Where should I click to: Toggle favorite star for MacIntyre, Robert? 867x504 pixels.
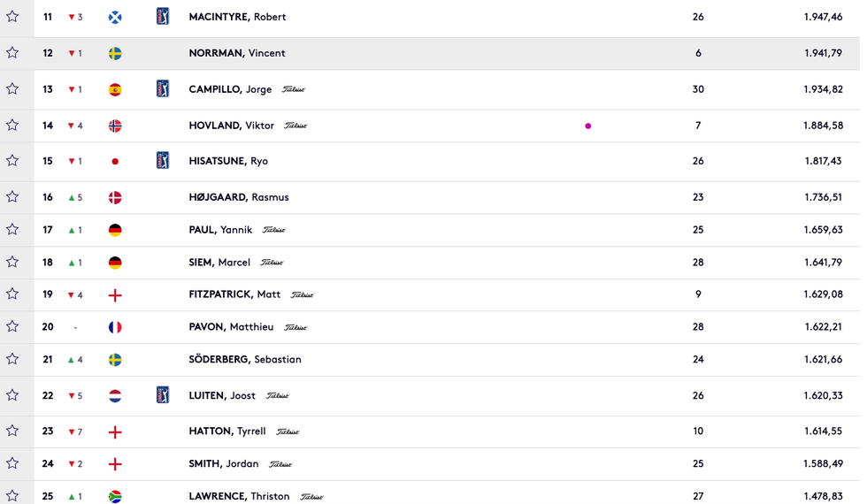tap(12, 17)
